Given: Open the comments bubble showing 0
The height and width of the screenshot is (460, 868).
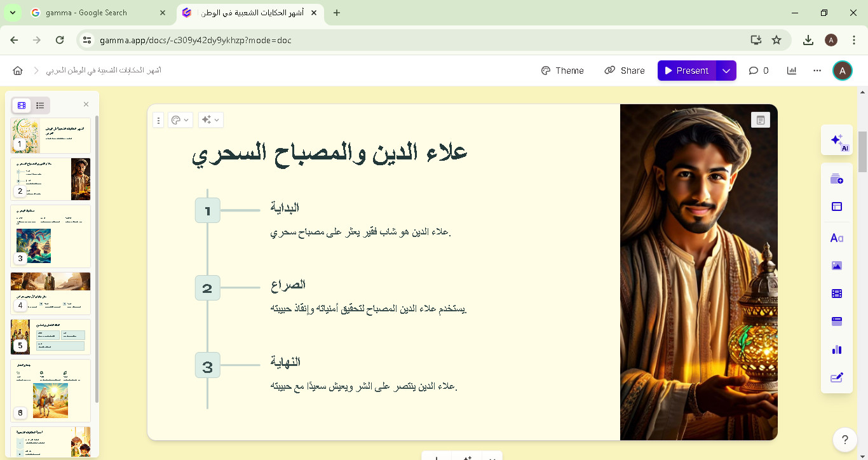Looking at the screenshot, I should click(x=759, y=71).
